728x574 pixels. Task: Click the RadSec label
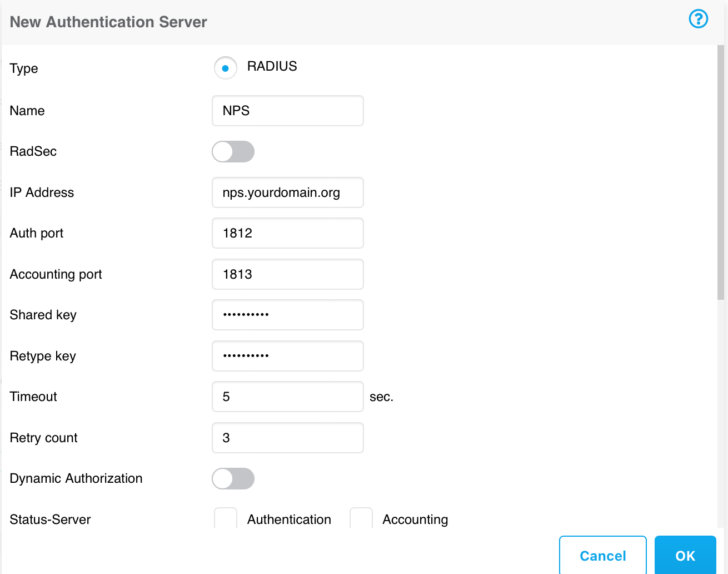point(33,151)
